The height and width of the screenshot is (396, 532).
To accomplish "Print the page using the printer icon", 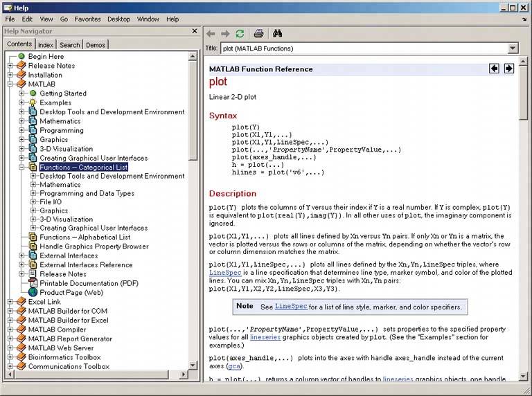I will 258,33.
